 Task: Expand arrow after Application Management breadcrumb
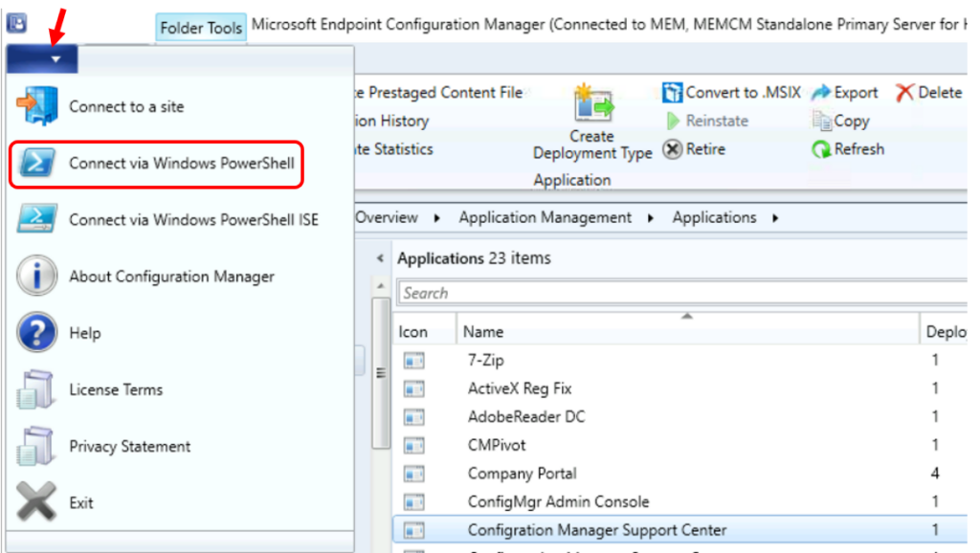[651, 218]
